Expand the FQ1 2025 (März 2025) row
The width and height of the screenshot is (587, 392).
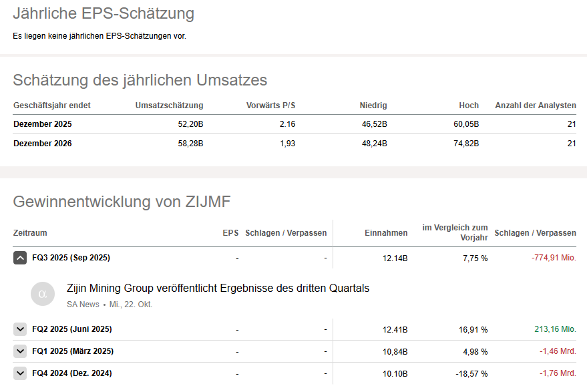coord(20,351)
